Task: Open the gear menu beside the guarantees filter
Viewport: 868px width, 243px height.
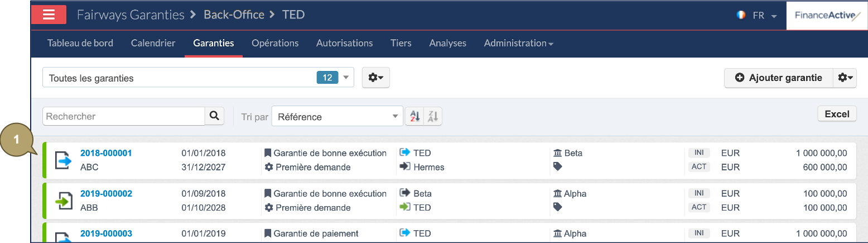Action: pos(375,78)
